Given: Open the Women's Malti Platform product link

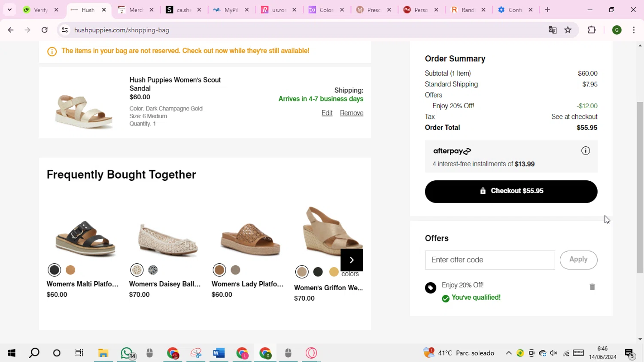Looking at the screenshot, I should [82, 284].
